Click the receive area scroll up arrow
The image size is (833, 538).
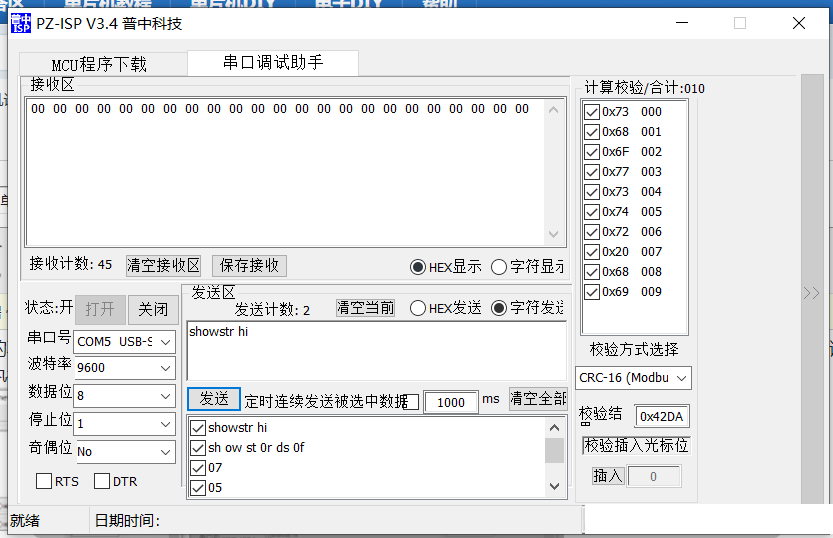coord(553,110)
